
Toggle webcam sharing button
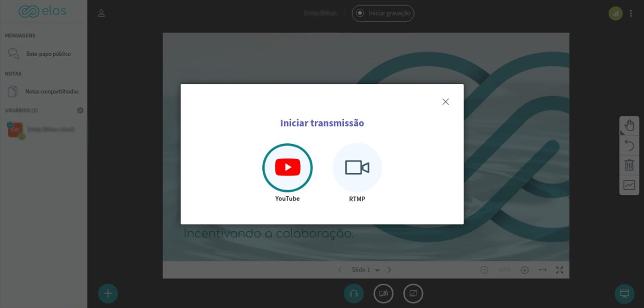(383, 294)
